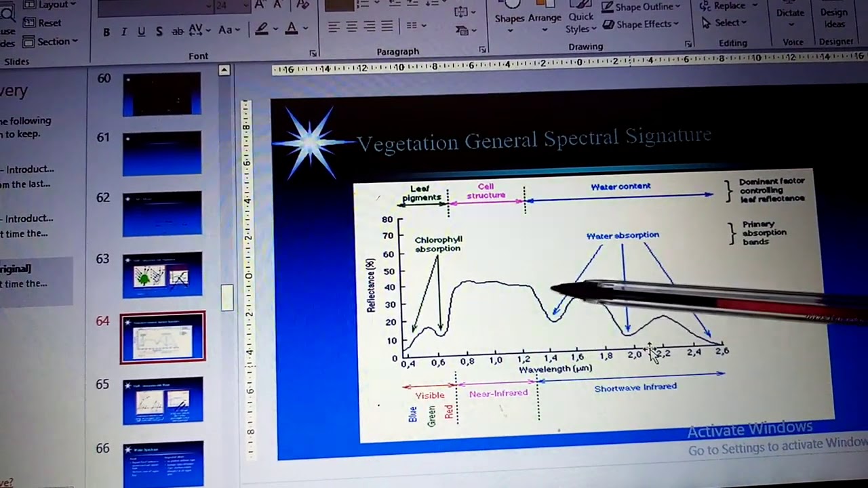Click slide panel scrollbar thumb
The image size is (868, 488).
point(226,298)
